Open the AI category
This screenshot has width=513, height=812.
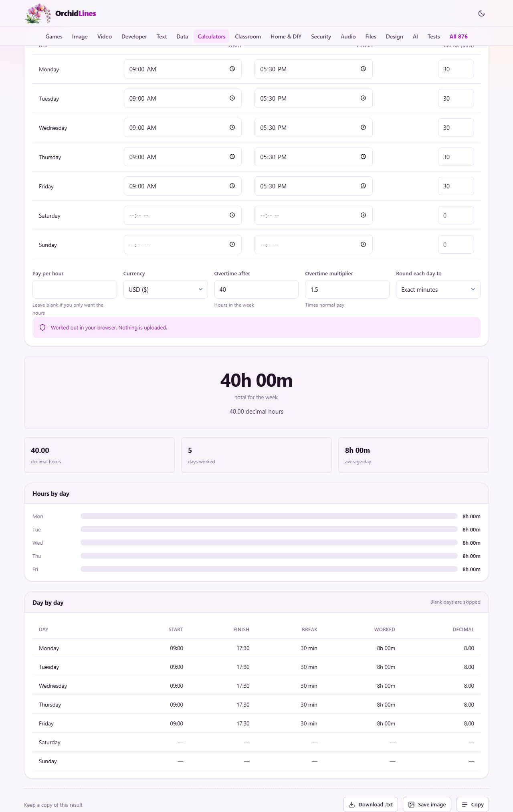tap(415, 36)
